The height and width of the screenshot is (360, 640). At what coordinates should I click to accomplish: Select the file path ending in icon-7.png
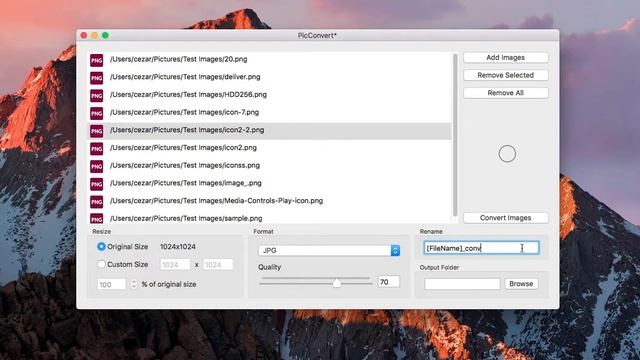[x=184, y=112]
